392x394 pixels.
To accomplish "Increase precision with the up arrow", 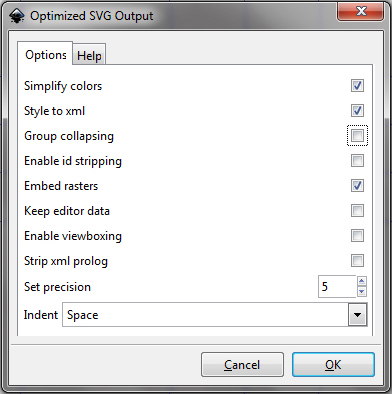I will [362, 281].
